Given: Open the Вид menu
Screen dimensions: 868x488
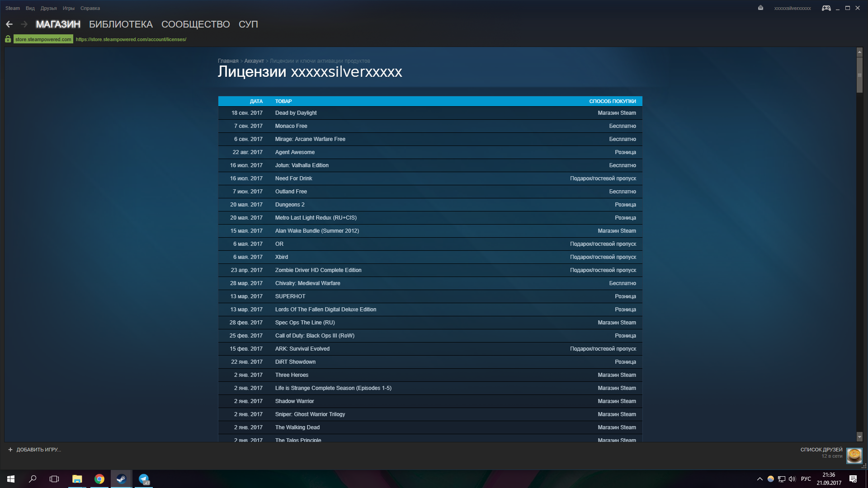Looking at the screenshot, I should [30, 8].
